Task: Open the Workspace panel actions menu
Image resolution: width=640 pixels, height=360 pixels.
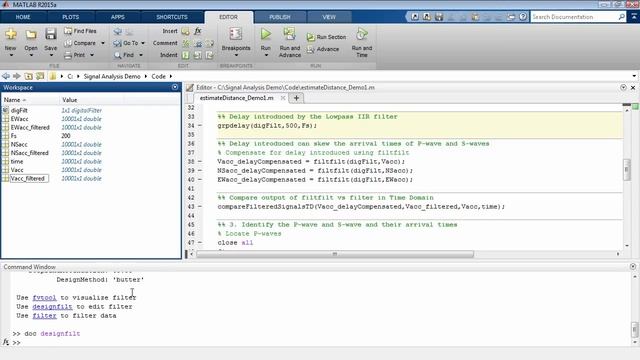Action: click(175, 87)
